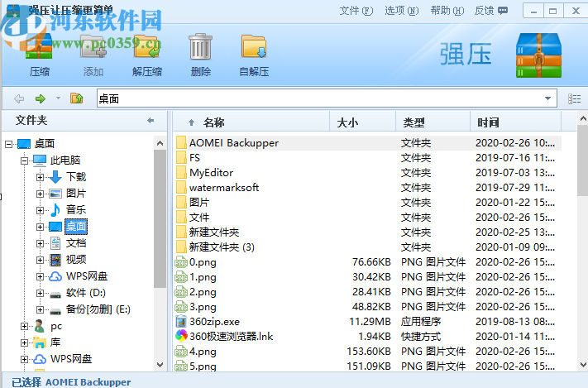Click the 解压缩 extract toolbar icon

pos(146,46)
